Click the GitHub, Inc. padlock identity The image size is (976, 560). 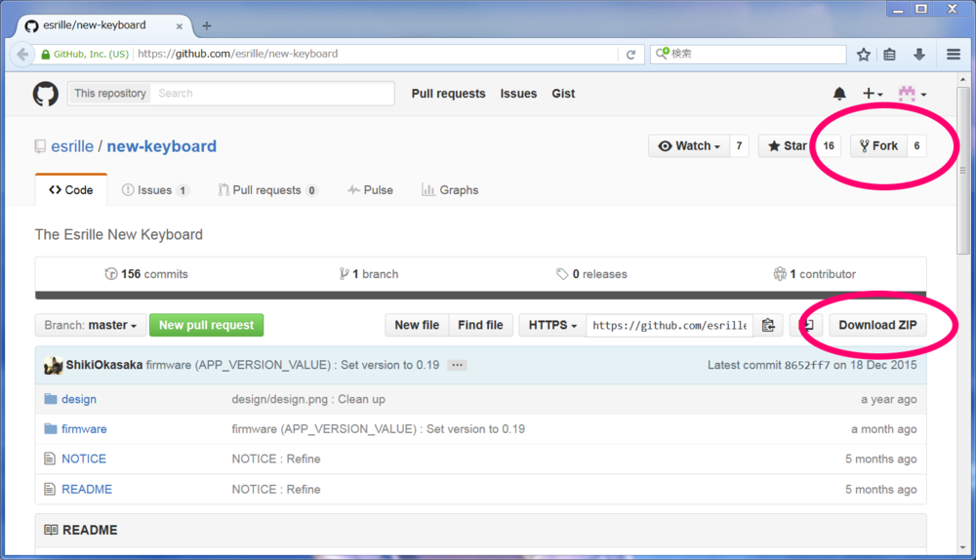click(x=85, y=54)
